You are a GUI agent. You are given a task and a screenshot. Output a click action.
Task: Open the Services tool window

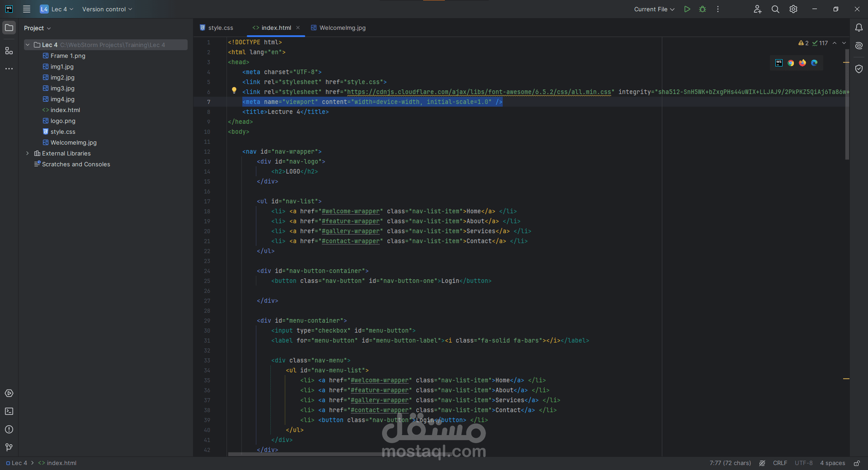(9, 393)
